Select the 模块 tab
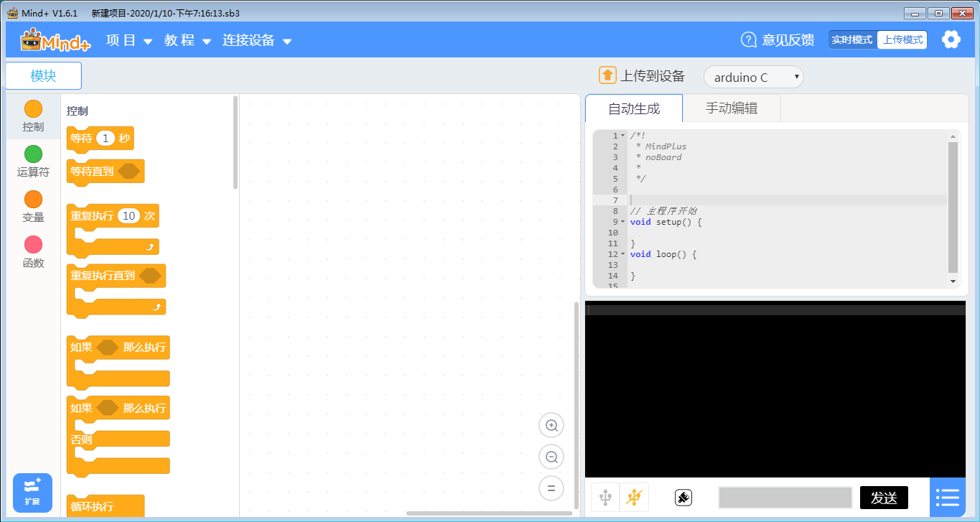The image size is (980, 522). pyautogui.click(x=43, y=75)
